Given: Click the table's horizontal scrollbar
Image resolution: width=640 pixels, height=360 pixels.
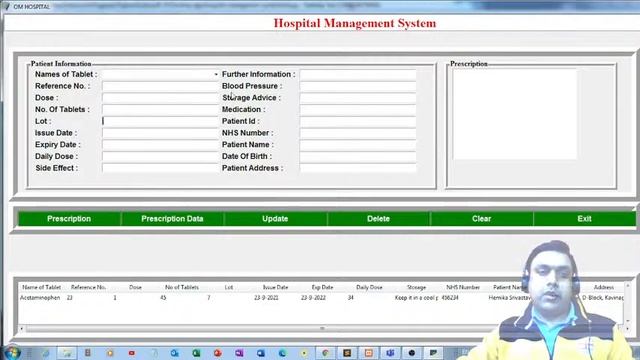Looking at the screenshot, I should 322,329.
